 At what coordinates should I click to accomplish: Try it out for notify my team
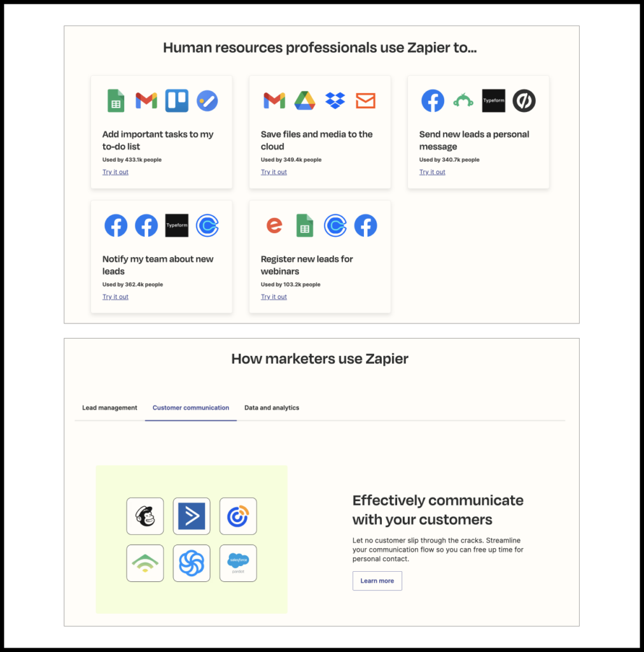point(116,297)
